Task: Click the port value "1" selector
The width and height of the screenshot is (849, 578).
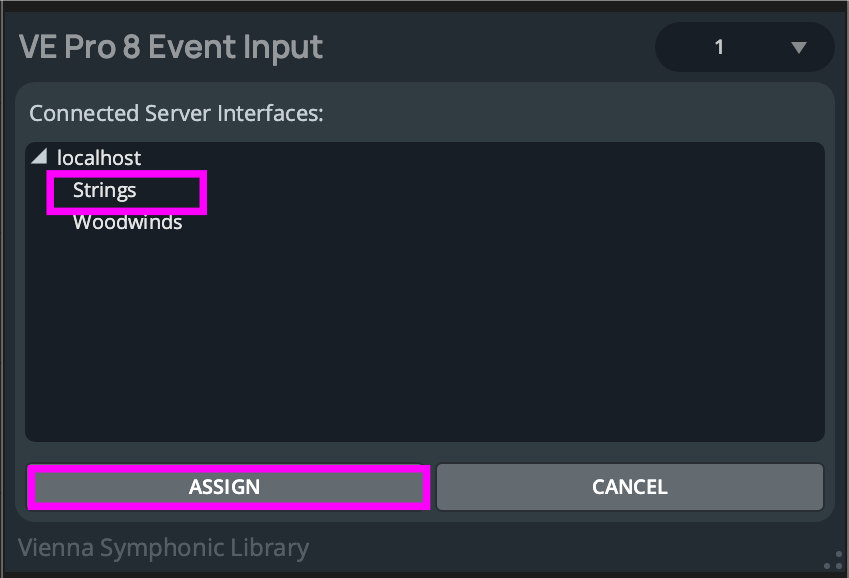Action: coord(720,47)
